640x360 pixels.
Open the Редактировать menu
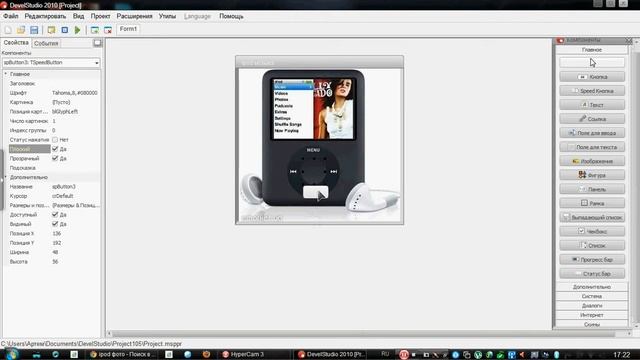tap(45, 16)
